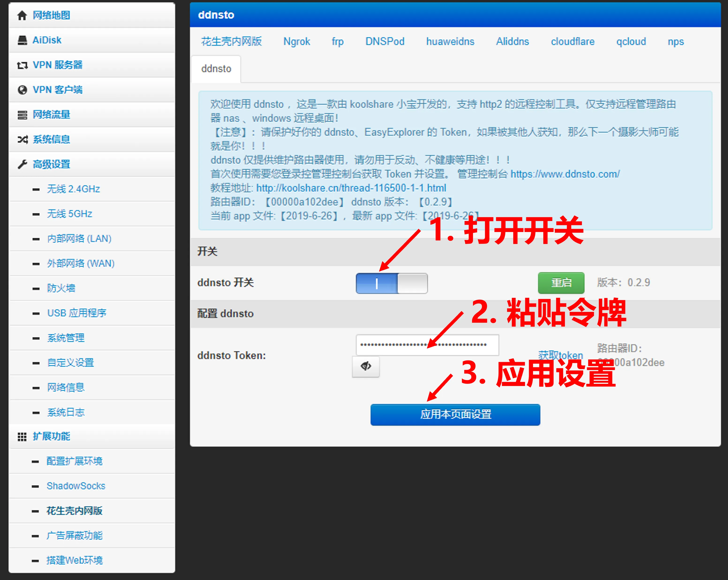
Task: Click the globe icon beside VPN 客户端
Action: [x=22, y=90]
